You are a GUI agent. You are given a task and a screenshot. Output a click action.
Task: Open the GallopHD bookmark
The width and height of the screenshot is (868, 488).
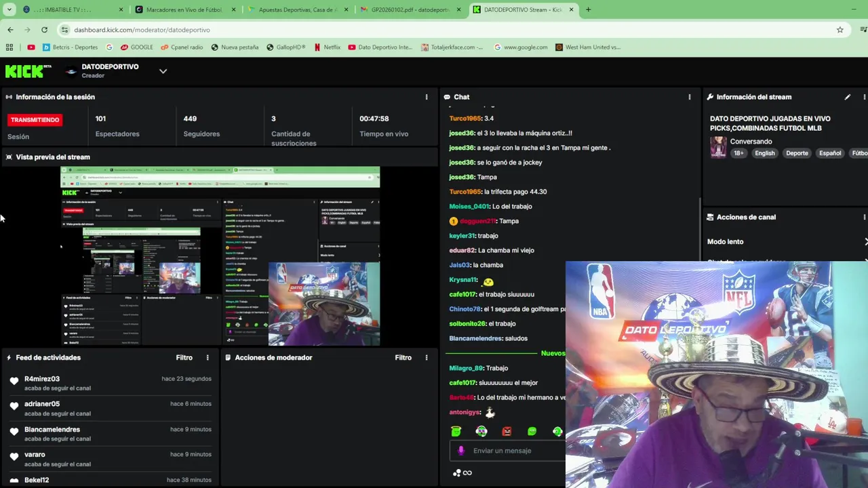click(286, 47)
